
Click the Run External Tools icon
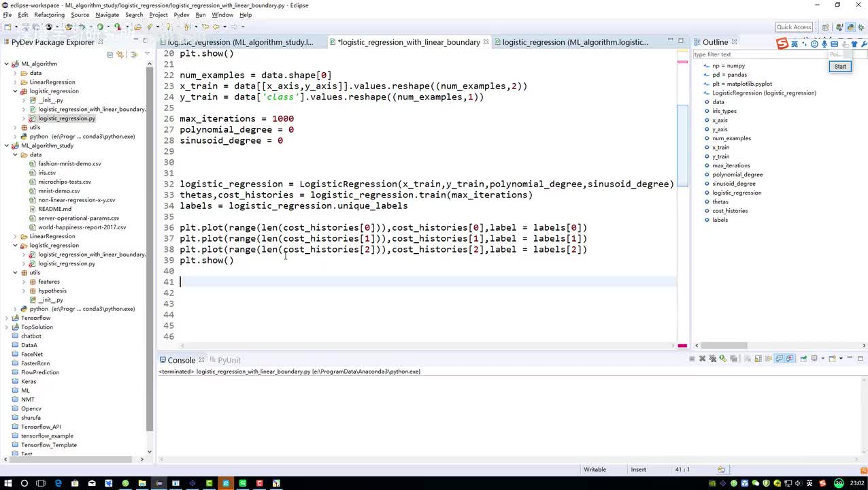coord(117,27)
